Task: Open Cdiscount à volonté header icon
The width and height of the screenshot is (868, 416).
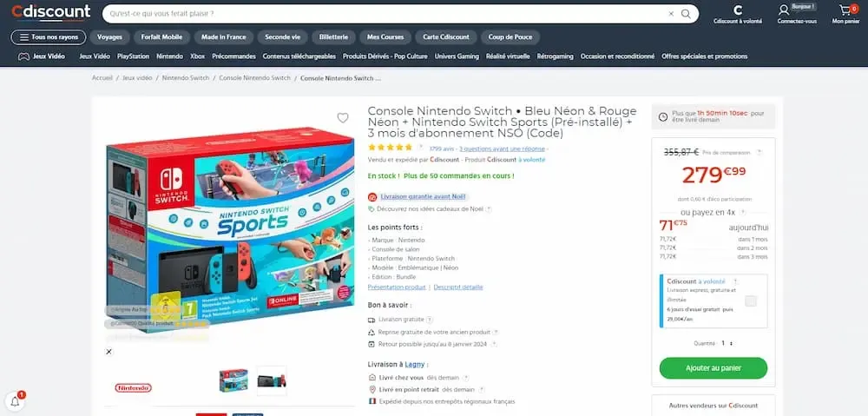Action: [737, 10]
